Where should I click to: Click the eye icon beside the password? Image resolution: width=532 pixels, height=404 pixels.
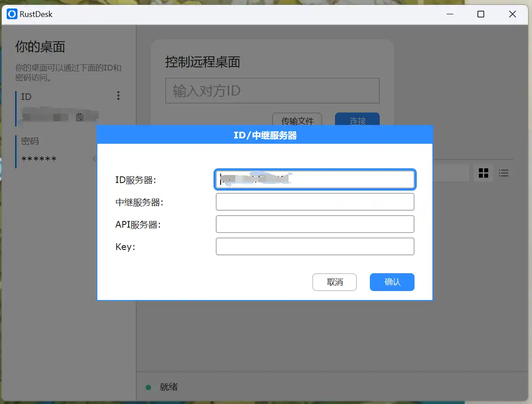[95, 158]
